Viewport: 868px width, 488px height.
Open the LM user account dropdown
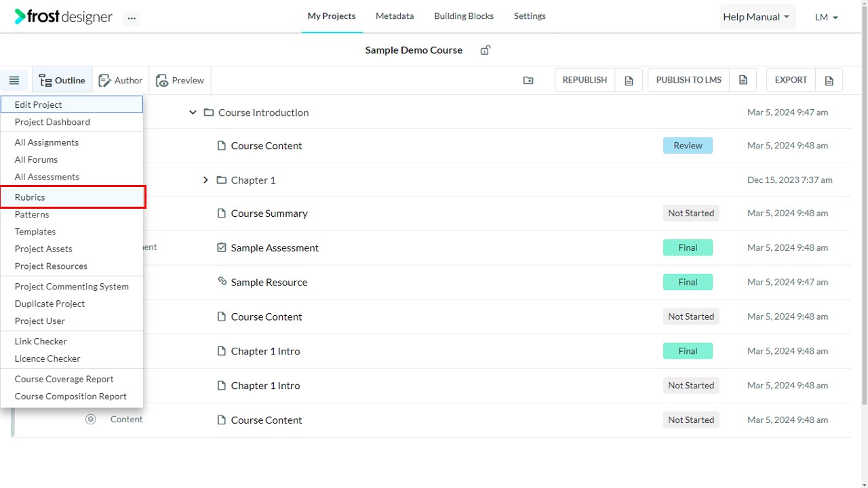point(827,18)
